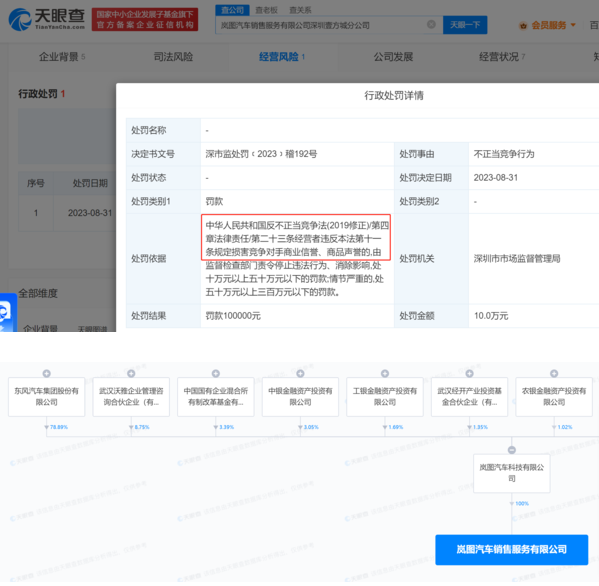This screenshot has height=586, width=599.
Task: Click the red 国家中小企业发展子基金旗下 banner badge
Action: pyautogui.click(x=145, y=19)
